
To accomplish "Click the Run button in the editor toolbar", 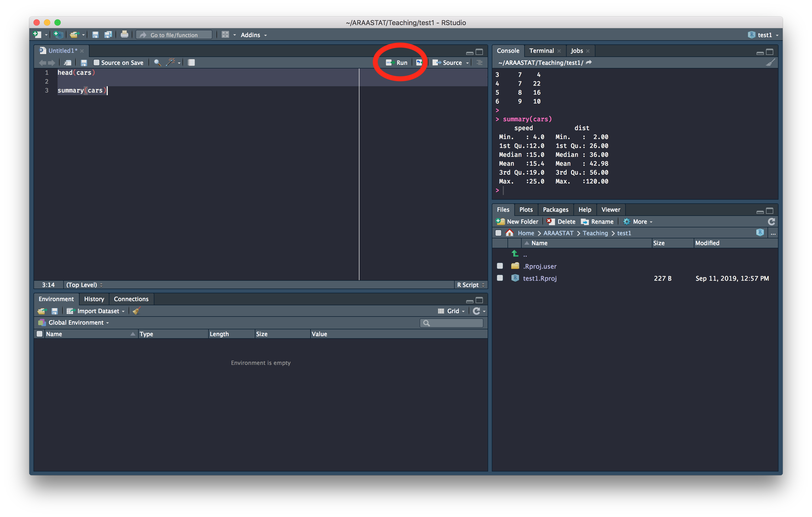I will (x=397, y=63).
